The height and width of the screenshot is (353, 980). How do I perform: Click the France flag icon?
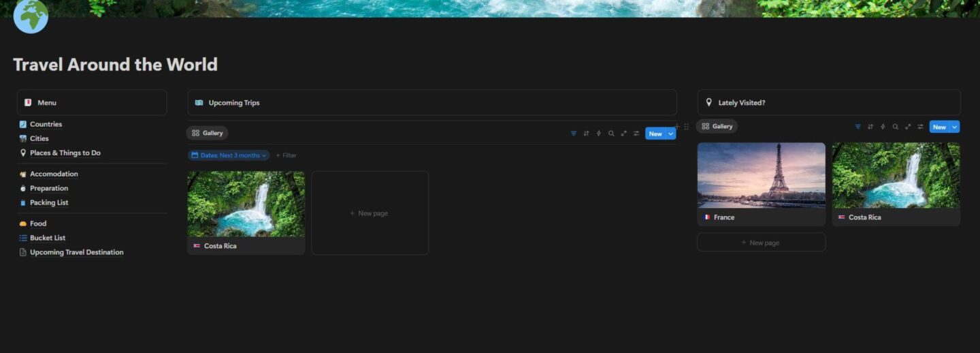[707, 217]
